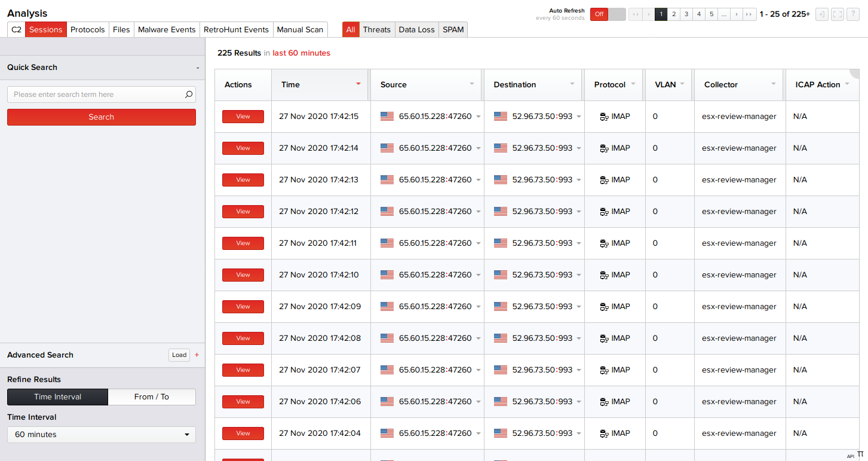Go to the next results page arrow
This screenshot has width=868, height=461.
(x=737, y=14)
